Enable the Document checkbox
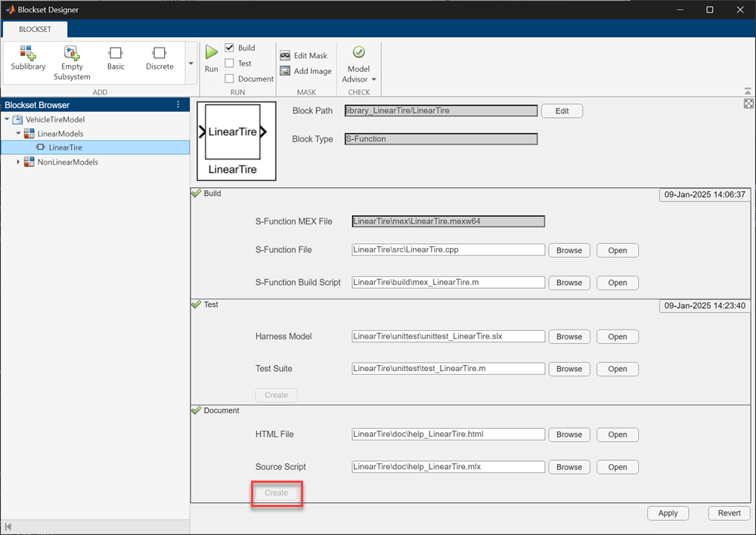The height and width of the screenshot is (535, 756). (x=230, y=79)
